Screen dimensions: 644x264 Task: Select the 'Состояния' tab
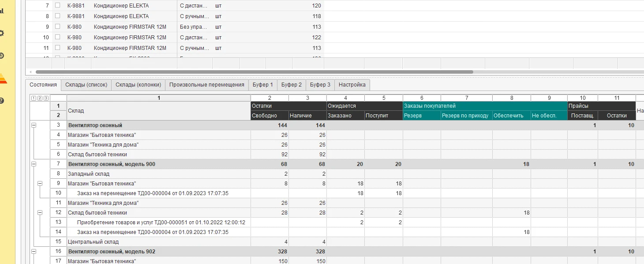tap(43, 85)
